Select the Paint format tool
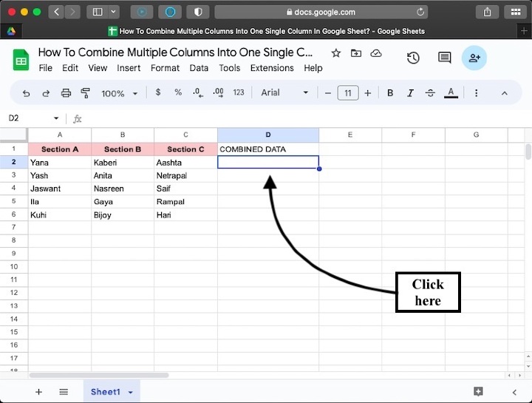The height and width of the screenshot is (403, 532). (85, 93)
